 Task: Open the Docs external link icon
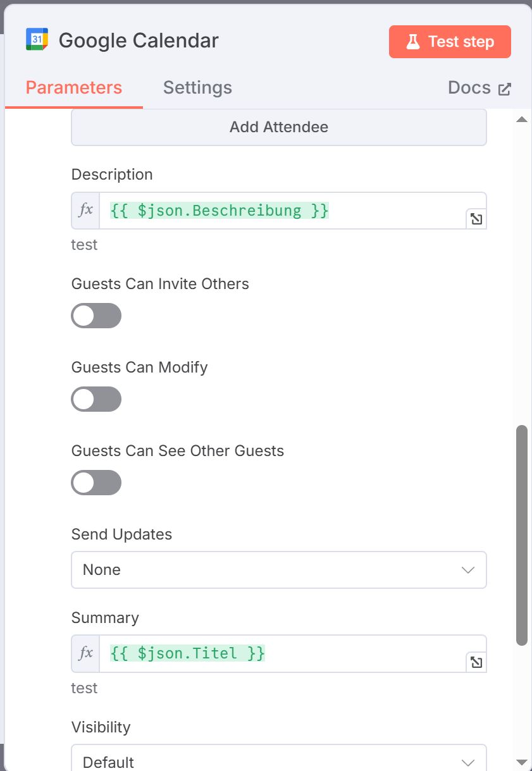pyautogui.click(x=504, y=89)
